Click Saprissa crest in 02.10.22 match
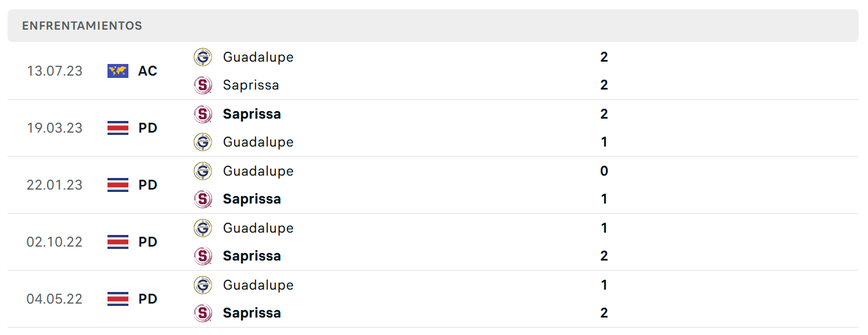The height and width of the screenshot is (335, 868). coord(203,256)
